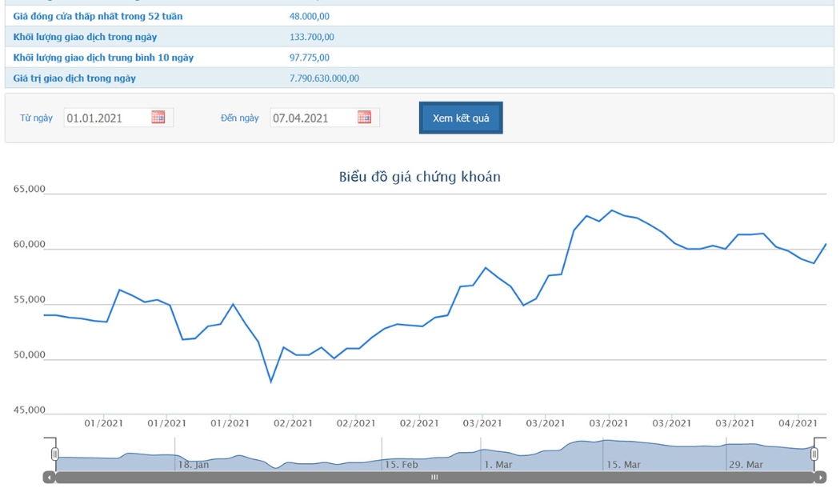
Task: Click the 1. Mar navigator label
Action: tap(498, 464)
